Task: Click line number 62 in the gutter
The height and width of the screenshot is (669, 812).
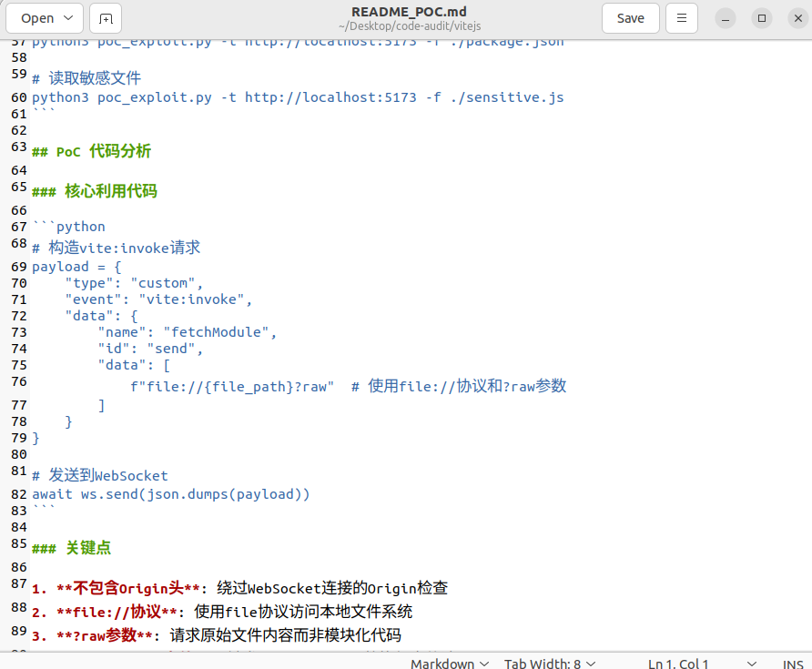Action: click(x=19, y=130)
